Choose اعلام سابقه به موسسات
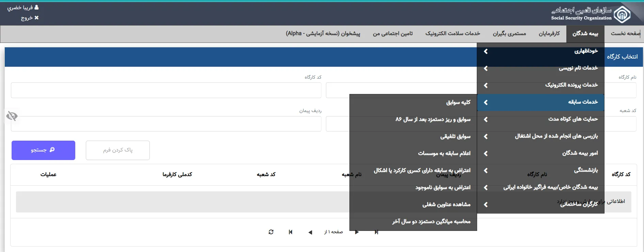The height and width of the screenshot is (252, 644). click(x=413, y=154)
